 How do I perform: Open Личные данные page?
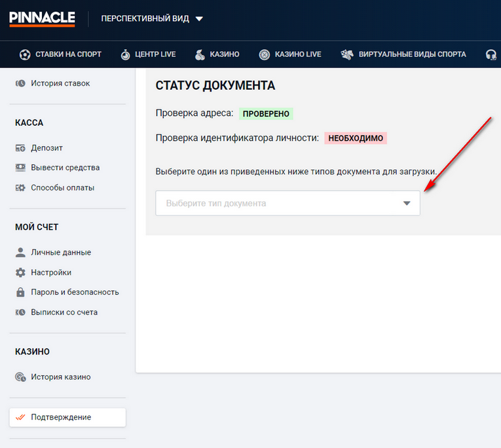coord(61,252)
